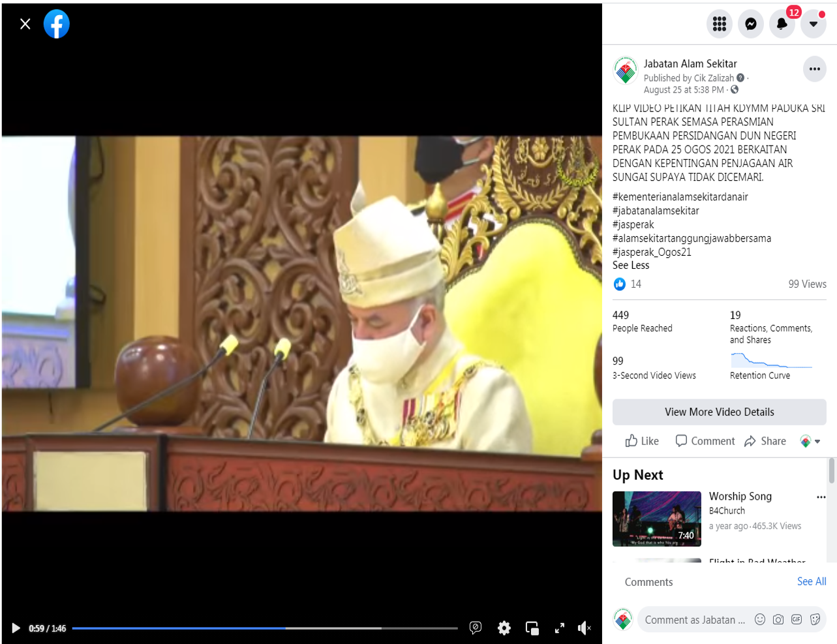This screenshot has height=644, width=837.
Task: Attach a photo to the comment
Action: pyautogui.click(x=778, y=620)
